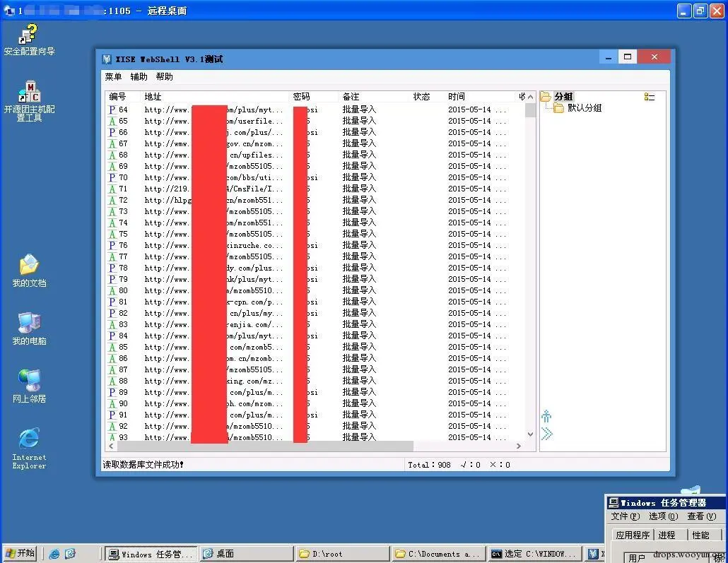Click the A type icon of row 65
The width and height of the screenshot is (728, 563).
pyautogui.click(x=112, y=121)
